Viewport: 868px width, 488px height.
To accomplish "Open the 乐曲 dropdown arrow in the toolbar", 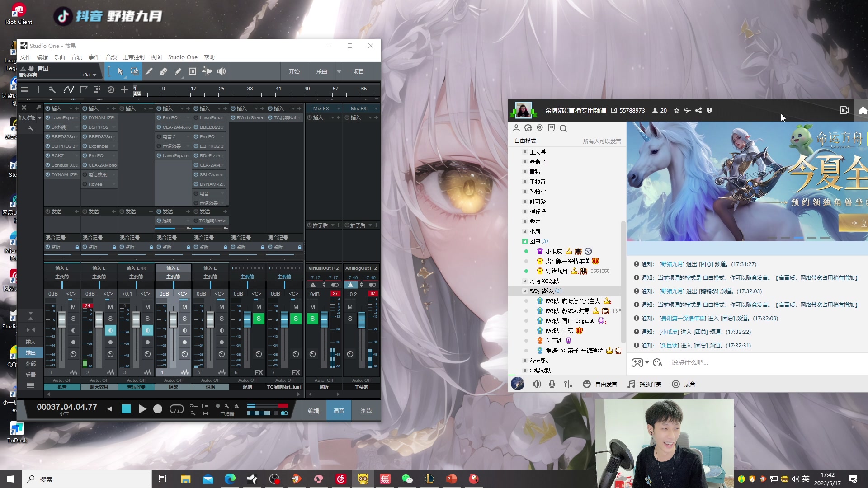I will click(x=339, y=71).
